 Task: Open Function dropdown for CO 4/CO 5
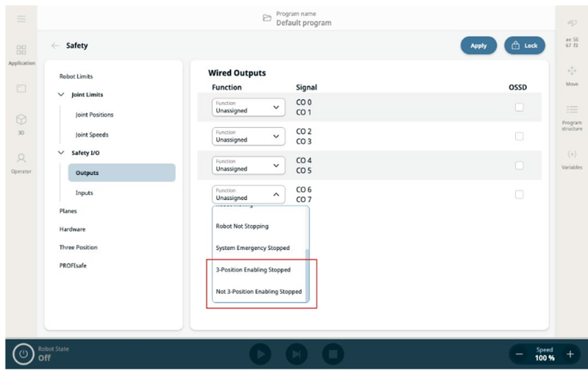248,165
